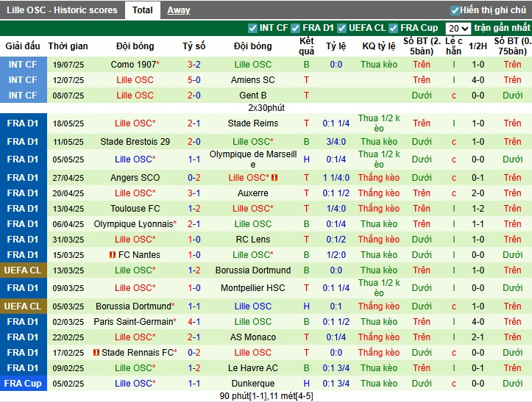532x402 pixels.
Task: Click 'trận gần nhất' label
Action: point(502,27)
